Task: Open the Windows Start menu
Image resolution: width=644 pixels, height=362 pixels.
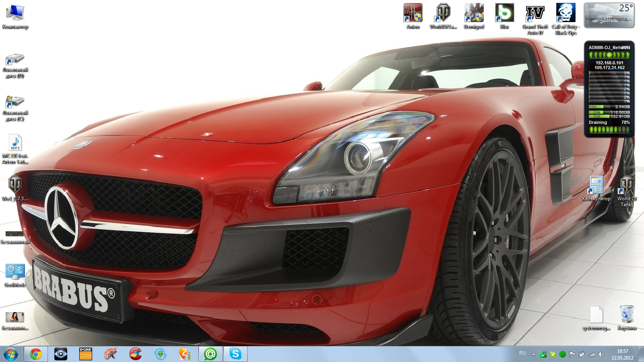Action: point(11,354)
